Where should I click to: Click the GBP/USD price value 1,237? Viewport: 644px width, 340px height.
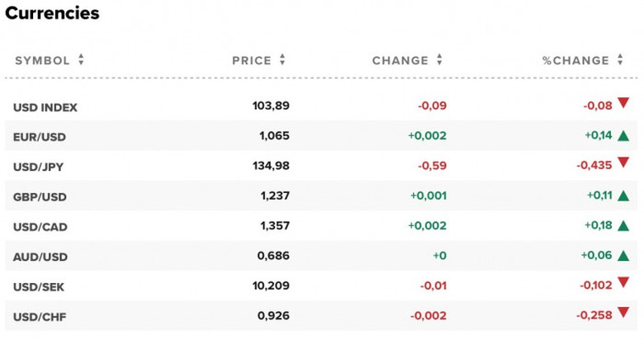coord(275,196)
